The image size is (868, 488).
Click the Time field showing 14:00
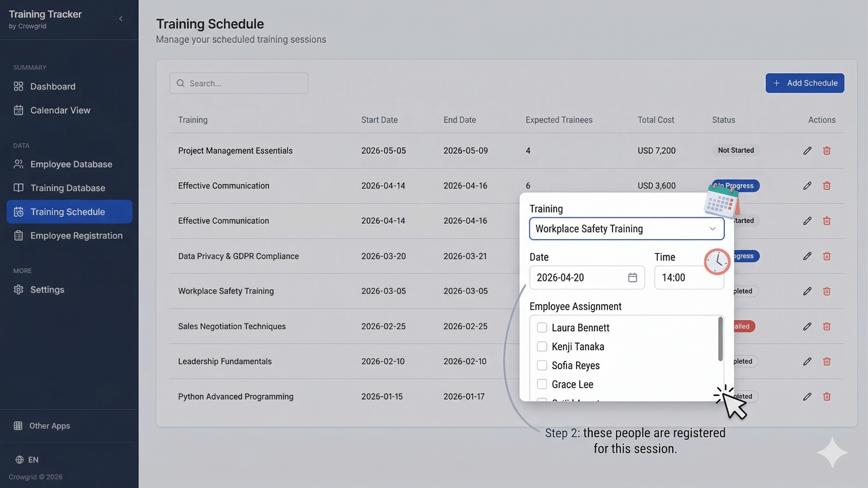click(x=689, y=278)
